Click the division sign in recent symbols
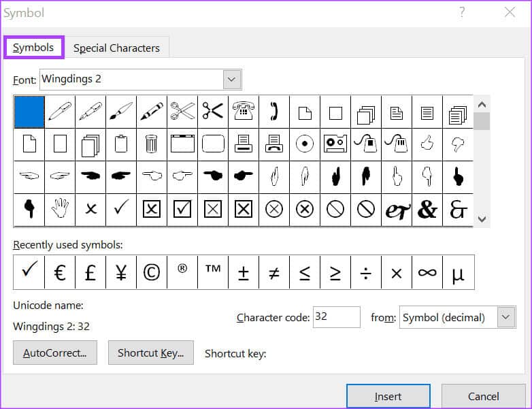Screen dimensions: 532x409 coord(366,272)
